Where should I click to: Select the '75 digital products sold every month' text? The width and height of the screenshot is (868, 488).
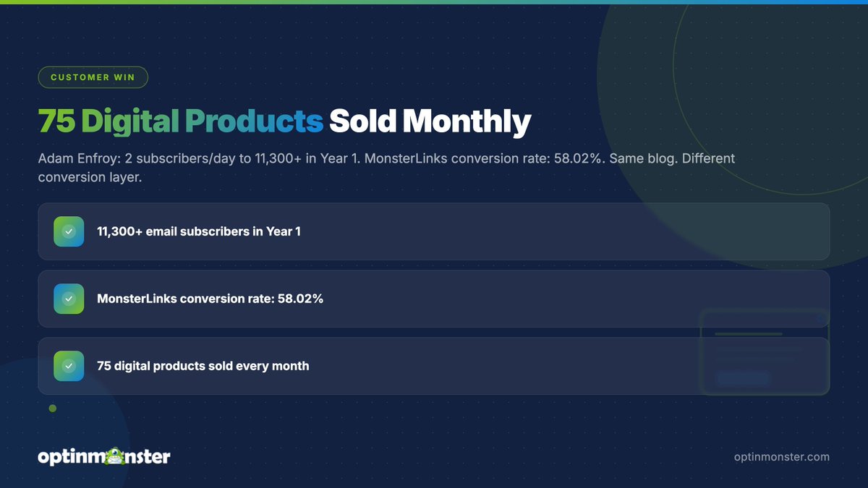point(203,366)
